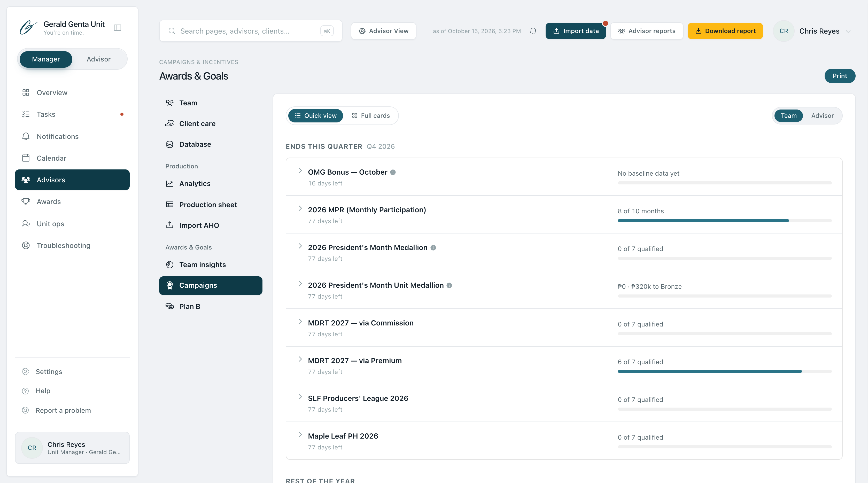The height and width of the screenshot is (483, 868).
Task: Switch to Manager mode
Action: pyautogui.click(x=46, y=59)
